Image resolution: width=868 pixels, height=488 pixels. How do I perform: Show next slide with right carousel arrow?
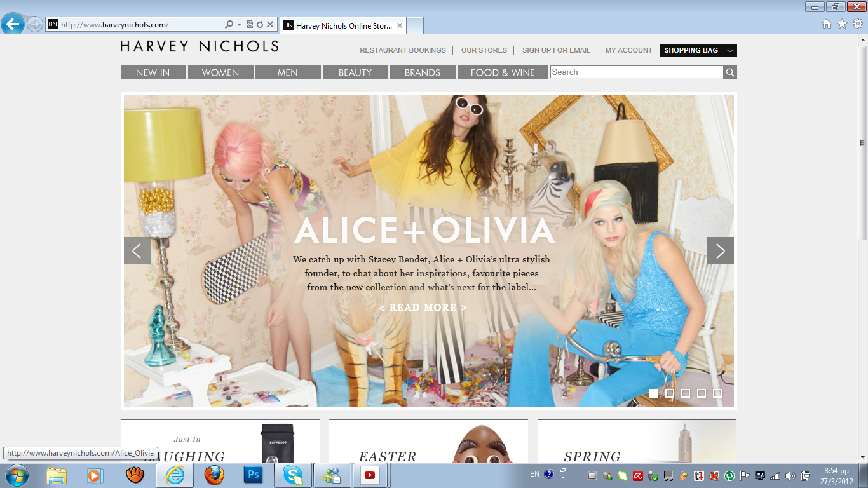pos(720,250)
